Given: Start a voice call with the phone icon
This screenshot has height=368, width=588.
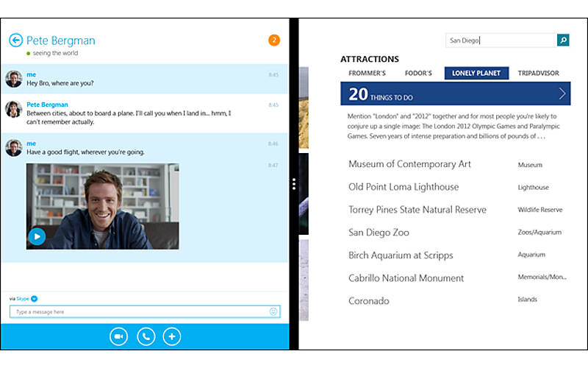Looking at the screenshot, I should (x=146, y=336).
